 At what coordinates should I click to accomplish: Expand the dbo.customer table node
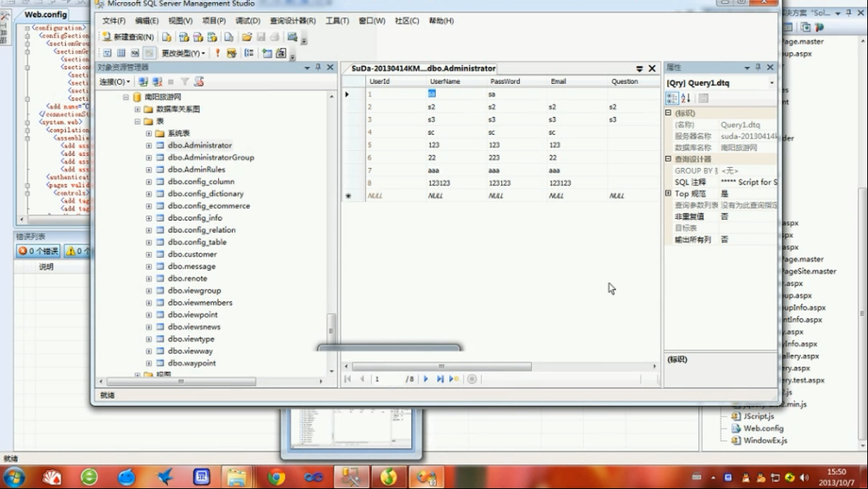[149, 254]
